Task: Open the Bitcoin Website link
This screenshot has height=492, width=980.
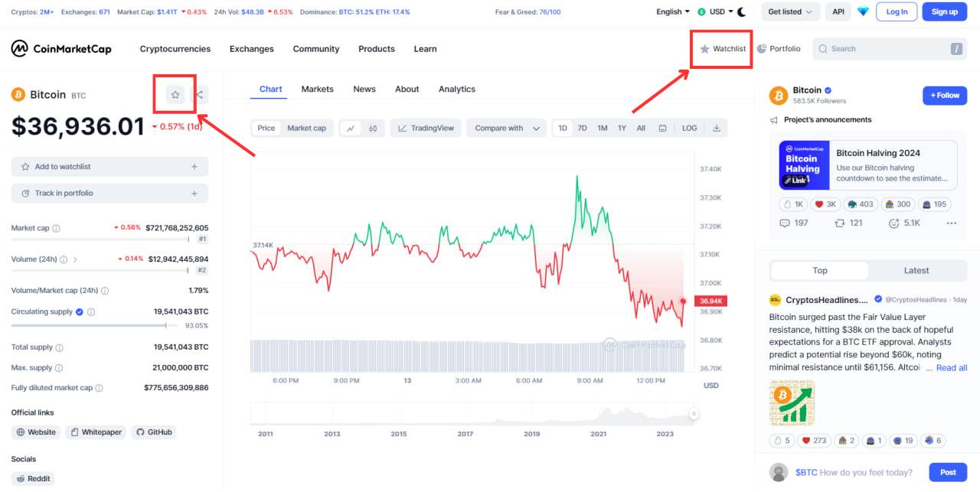Action: pos(36,432)
